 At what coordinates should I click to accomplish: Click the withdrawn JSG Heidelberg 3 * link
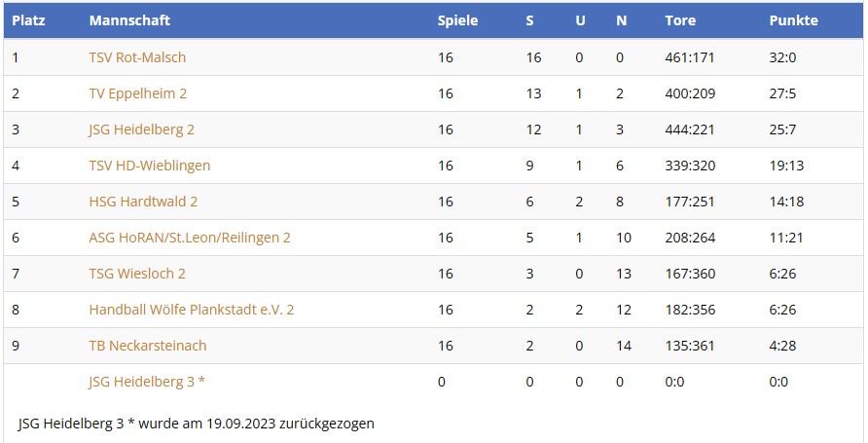point(147,382)
